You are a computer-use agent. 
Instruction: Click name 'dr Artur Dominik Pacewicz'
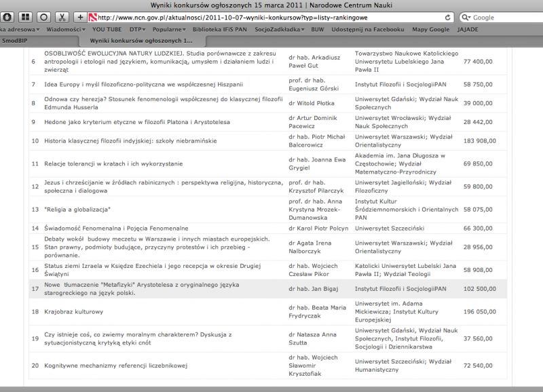[x=313, y=122]
